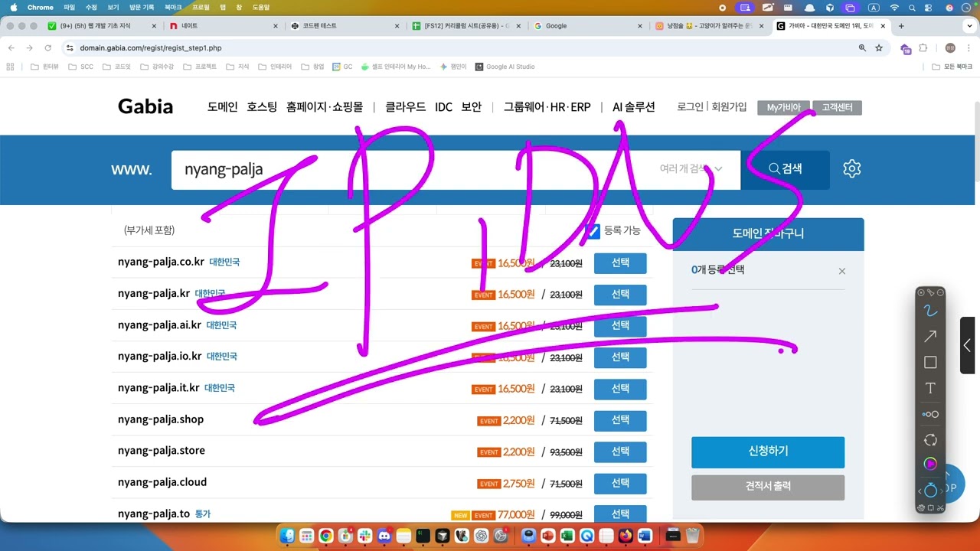Open the 코드잇 bookmarks folder

pyautogui.click(x=116, y=67)
